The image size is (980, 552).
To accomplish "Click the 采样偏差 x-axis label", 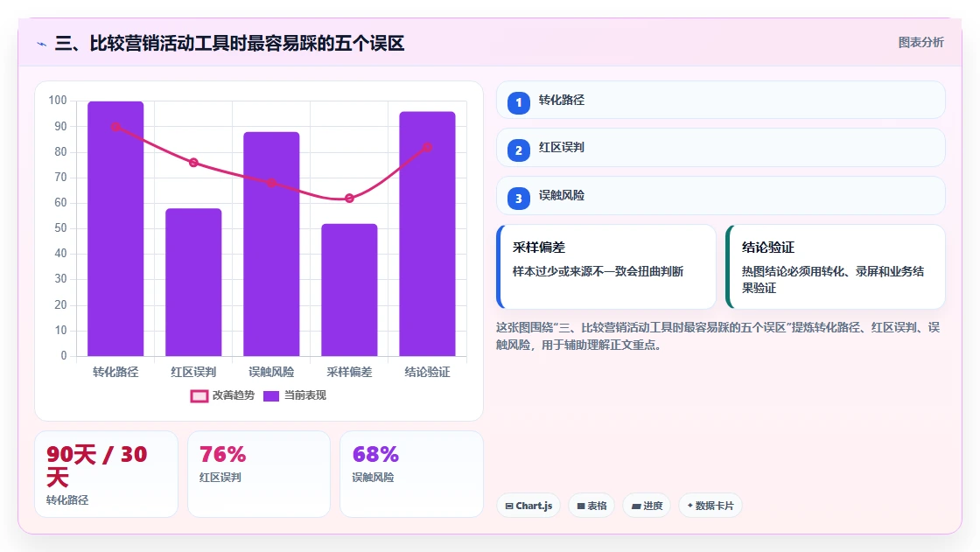I will pos(349,372).
